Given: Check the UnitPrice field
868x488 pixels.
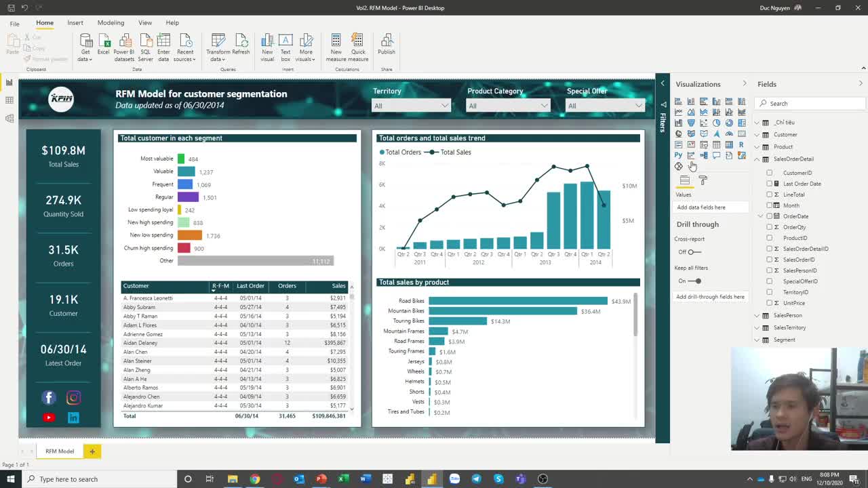Looking at the screenshot, I should (770, 303).
